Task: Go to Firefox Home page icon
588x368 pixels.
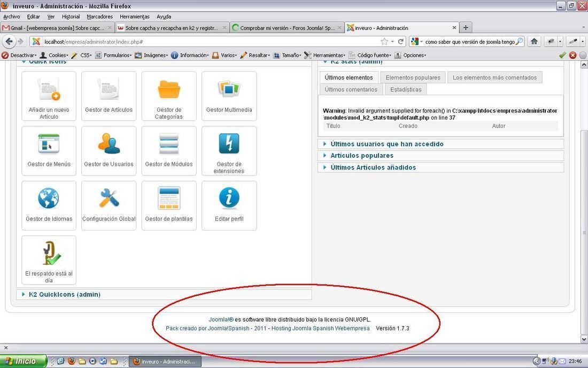Action: [535, 41]
